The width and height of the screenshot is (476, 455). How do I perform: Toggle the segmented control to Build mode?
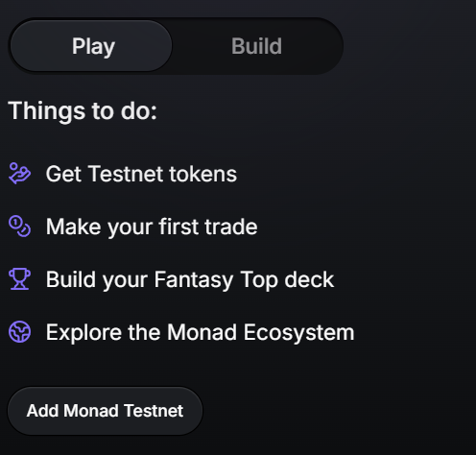[x=257, y=46]
